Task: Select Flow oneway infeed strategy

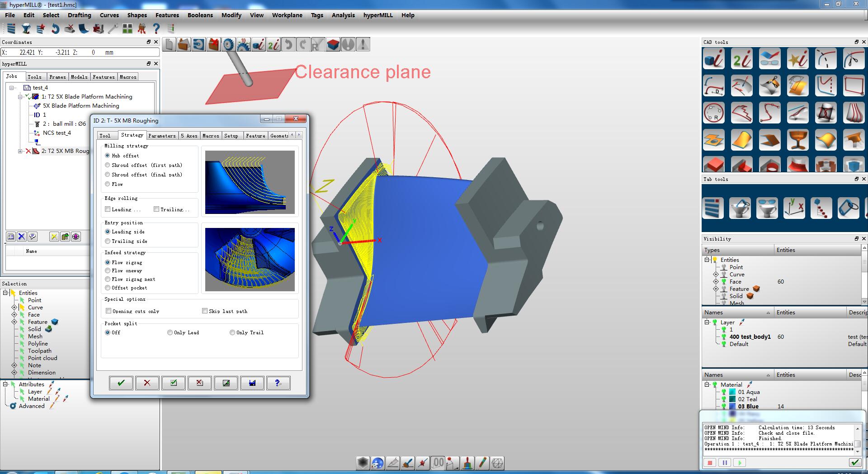Action: point(108,271)
